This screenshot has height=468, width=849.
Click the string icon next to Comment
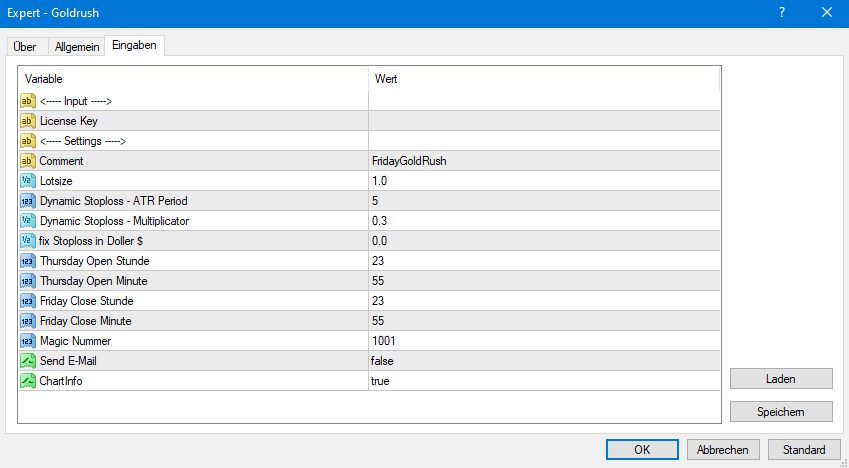[28, 161]
